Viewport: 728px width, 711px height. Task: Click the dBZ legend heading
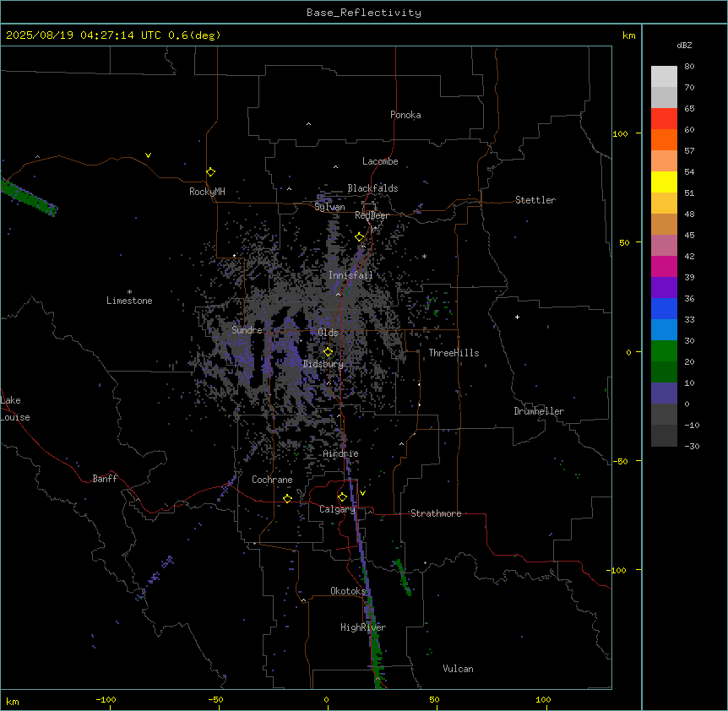coord(684,46)
